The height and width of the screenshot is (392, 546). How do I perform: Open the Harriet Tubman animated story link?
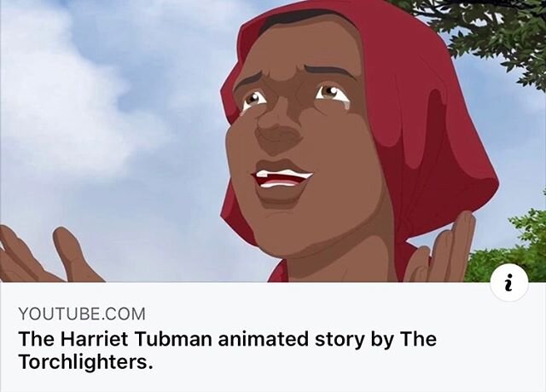tap(227, 350)
